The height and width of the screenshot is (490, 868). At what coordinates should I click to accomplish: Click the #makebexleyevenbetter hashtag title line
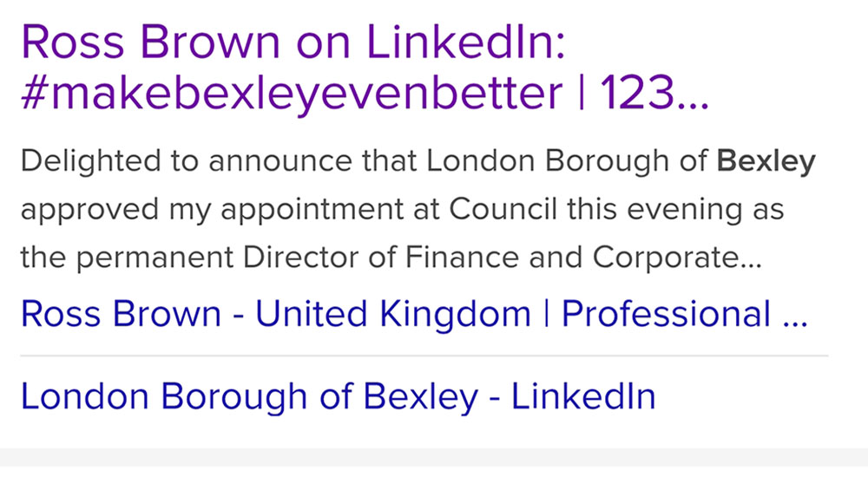[x=291, y=94]
